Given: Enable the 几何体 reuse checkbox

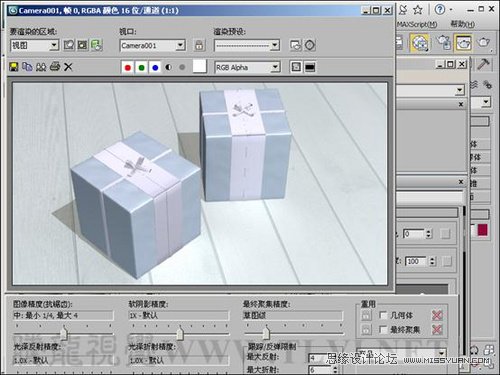Looking at the screenshot, I should pyautogui.click(x=384, y=315).
